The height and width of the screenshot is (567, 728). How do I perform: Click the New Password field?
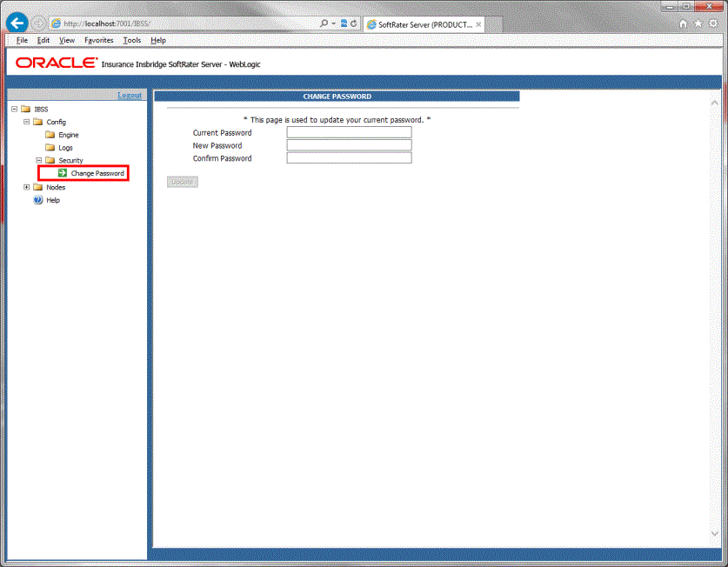[x=349, y=145]
